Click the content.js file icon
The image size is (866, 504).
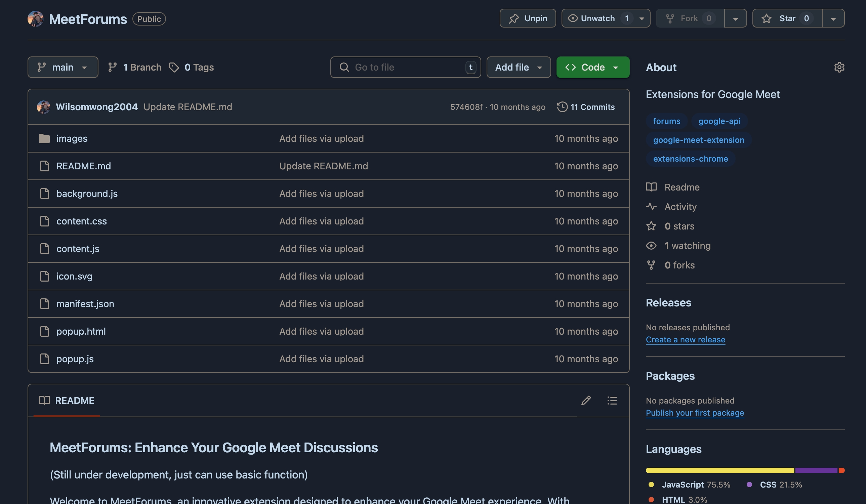click(x=44, y=248)
